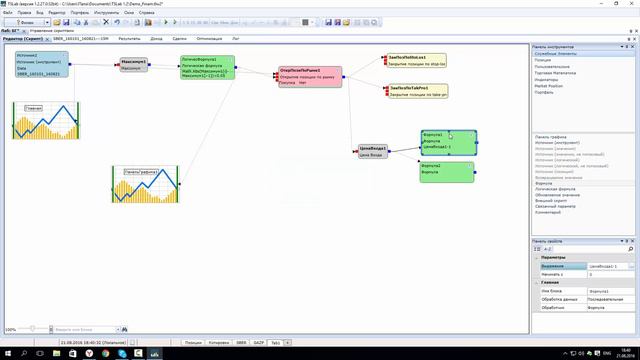Open the View (Вид) menu
The image size is (640, 360).
(x=40, y=13)
